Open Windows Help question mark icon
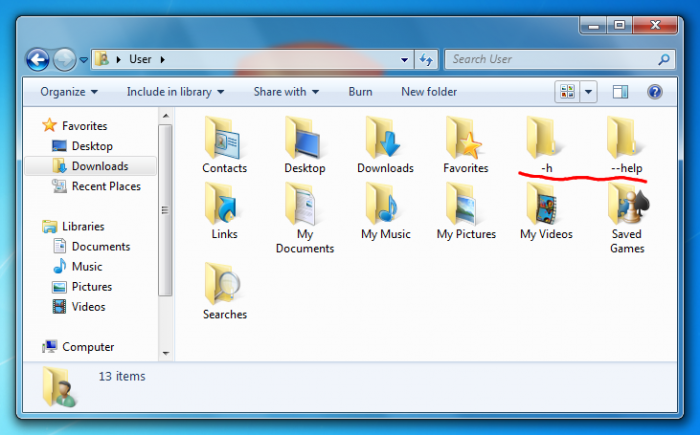Screen dimensions: 700x435 [654, 92]
